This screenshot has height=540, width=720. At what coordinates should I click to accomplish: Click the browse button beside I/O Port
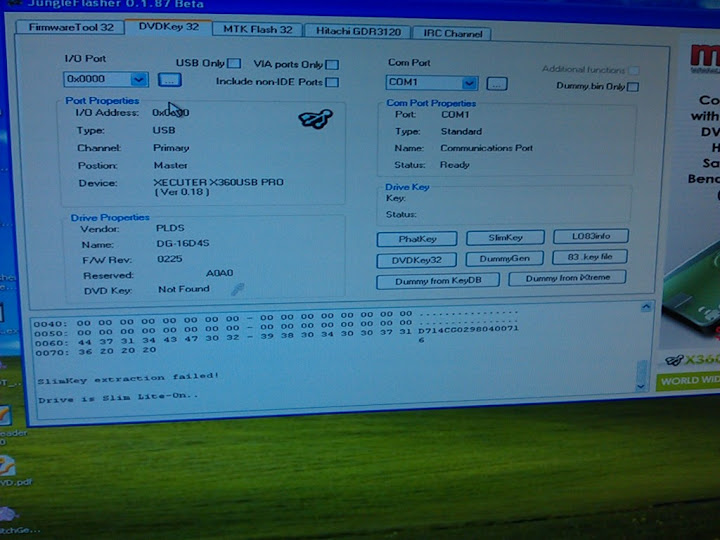(x=169, y=80)
